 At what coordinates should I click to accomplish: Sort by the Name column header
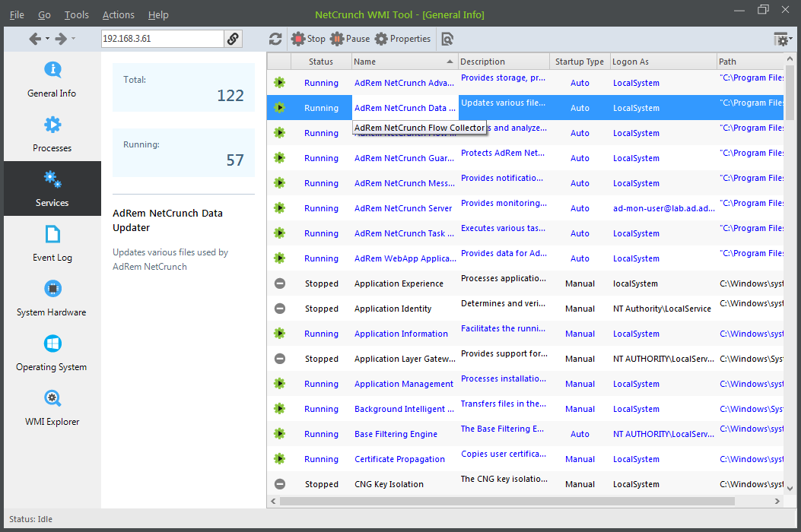[405, 62]
